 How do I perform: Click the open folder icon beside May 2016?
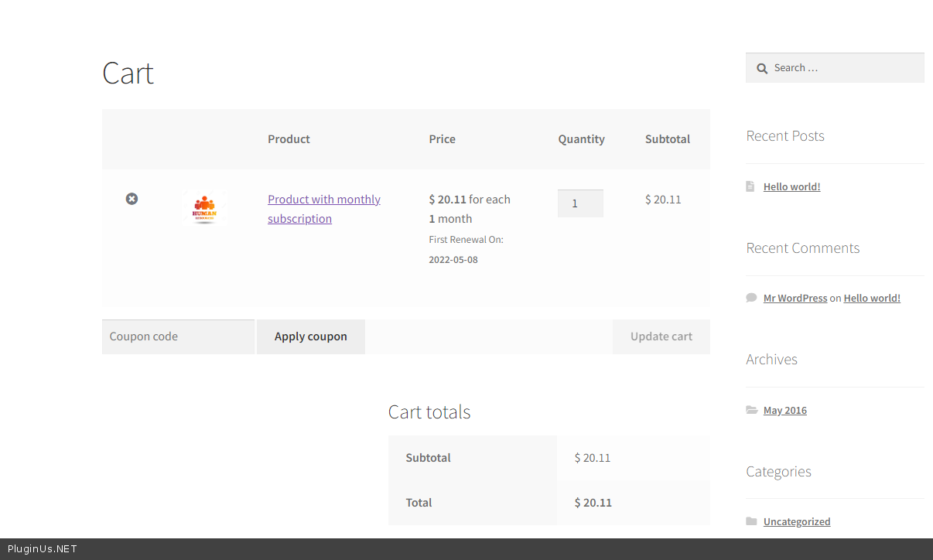pos(751,410)
